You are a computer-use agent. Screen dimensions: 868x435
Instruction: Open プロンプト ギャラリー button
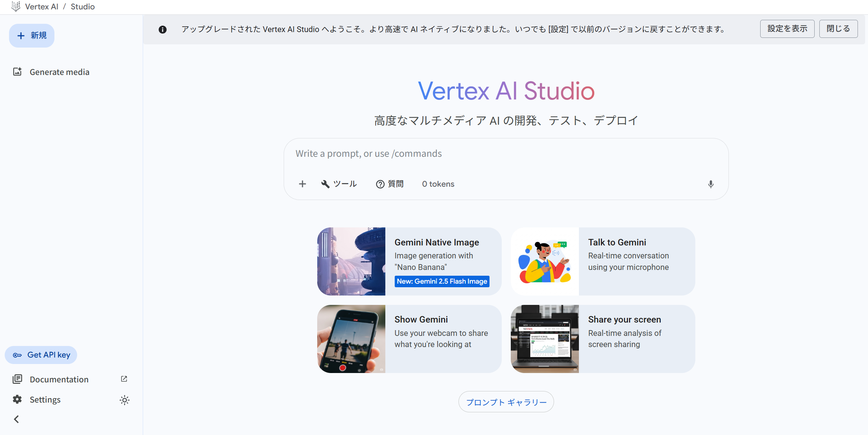506,402
